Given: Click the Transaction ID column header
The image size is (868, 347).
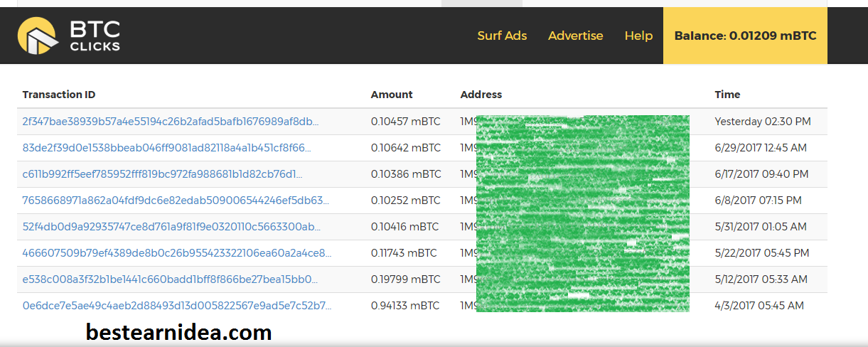Looking at the screenshot, I should [x=59, y=95].
